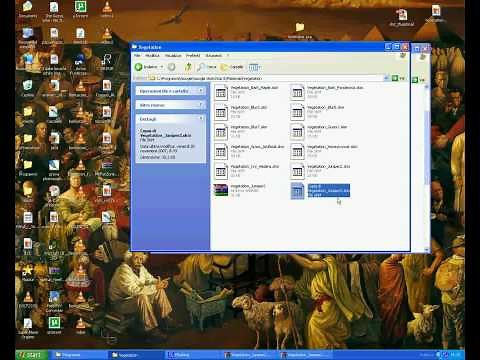Select the Risorse del computer desktop icon

[27, 38]
